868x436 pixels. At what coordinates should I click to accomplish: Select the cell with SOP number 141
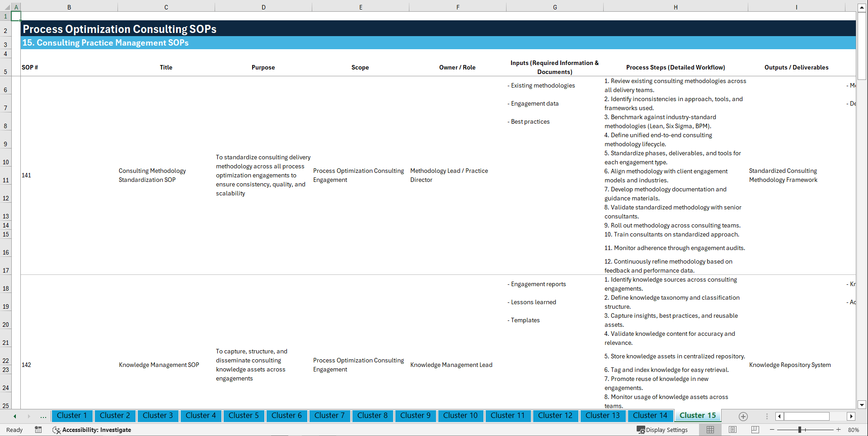tap(69, 175)
